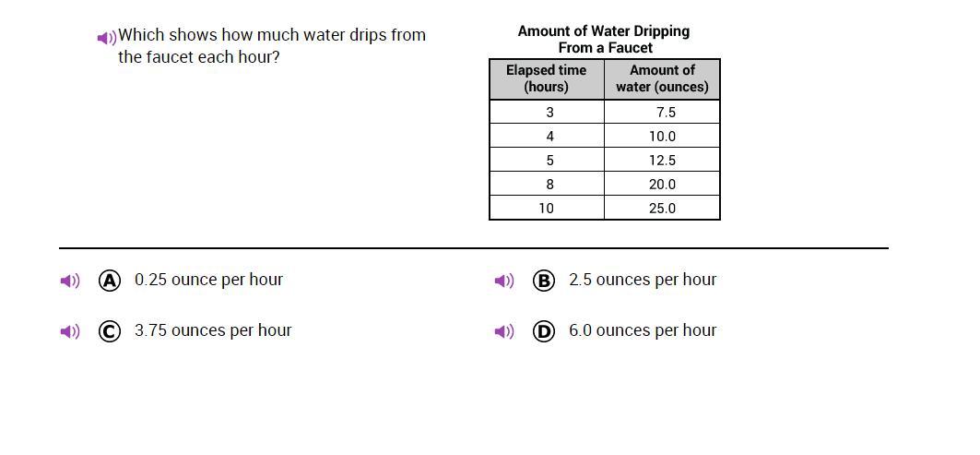980x455 pixels.
Task: Play audio for the faucet question
Action: [x=107, y=38]
